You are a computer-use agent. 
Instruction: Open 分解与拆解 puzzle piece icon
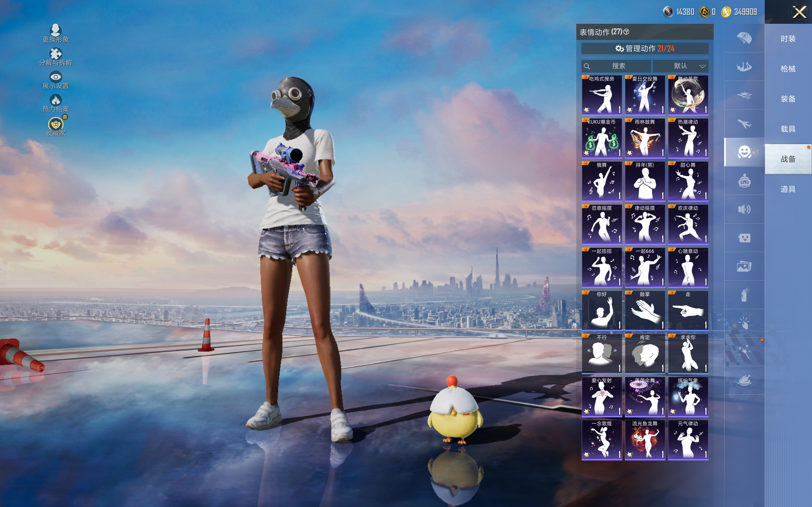pyautogui.click(x=56, y=54)
